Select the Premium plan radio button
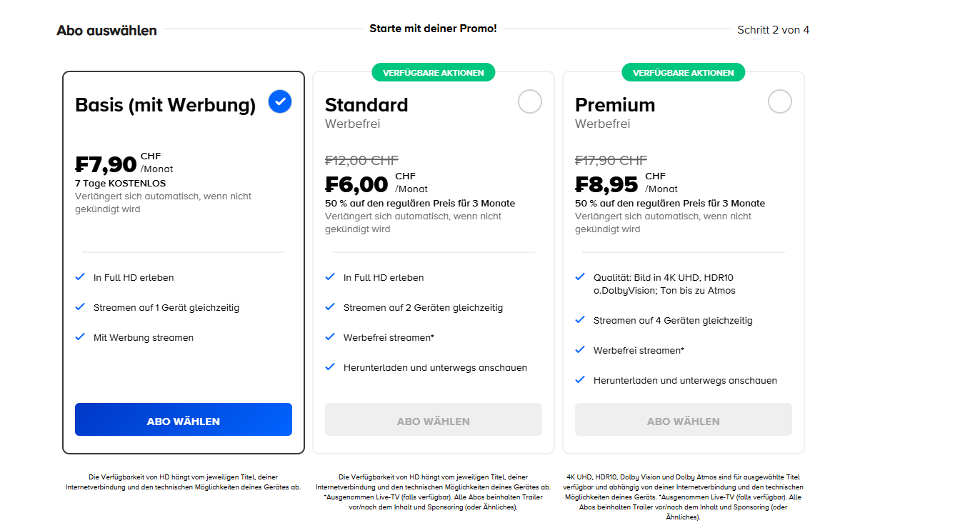The width and height of the screenshot is (980, 528). tap(779, 102)
